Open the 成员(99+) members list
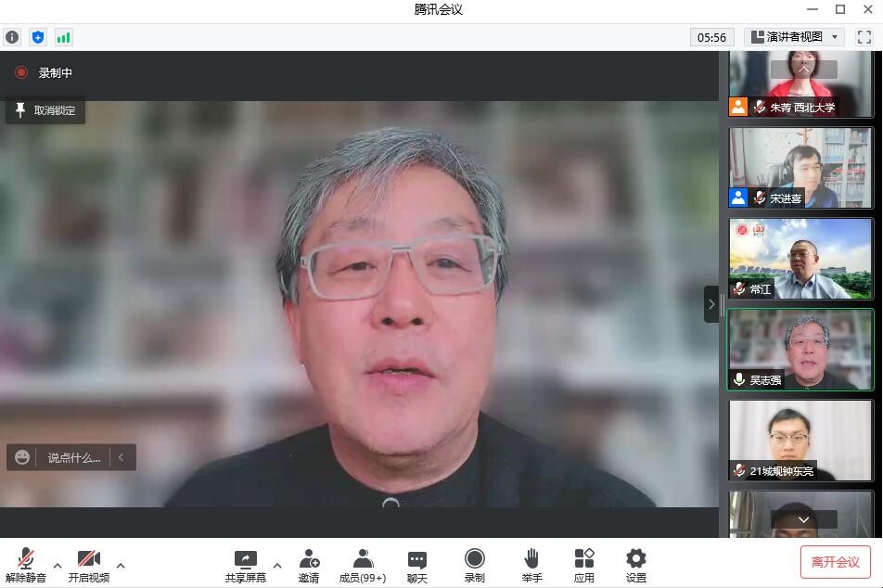 (363, 565)
